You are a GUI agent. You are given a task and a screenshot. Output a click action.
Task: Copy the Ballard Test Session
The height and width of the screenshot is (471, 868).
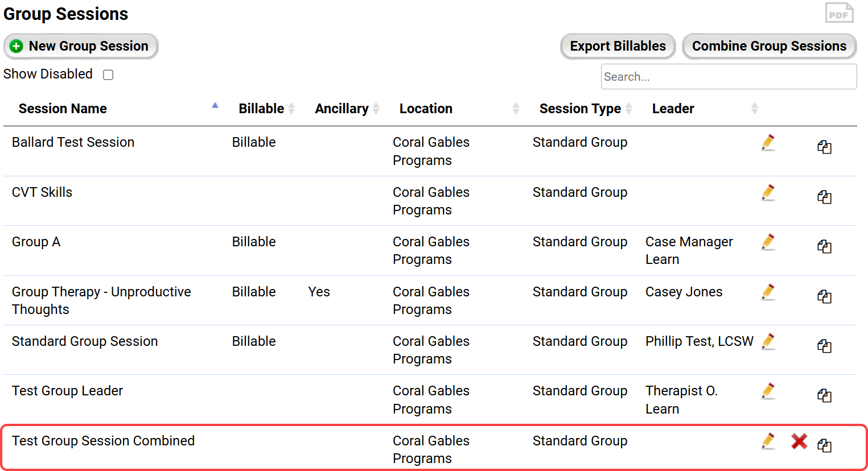click(824, 147)
